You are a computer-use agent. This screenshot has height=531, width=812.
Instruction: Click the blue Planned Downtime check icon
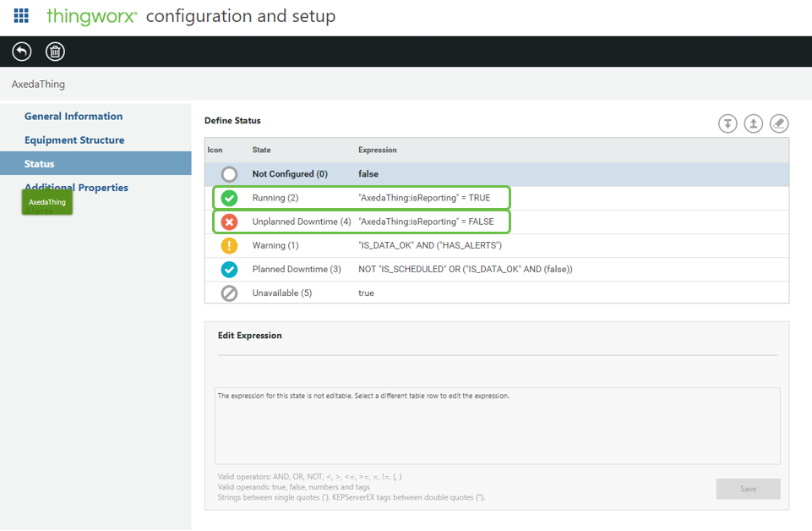click(x=229, y=270)
